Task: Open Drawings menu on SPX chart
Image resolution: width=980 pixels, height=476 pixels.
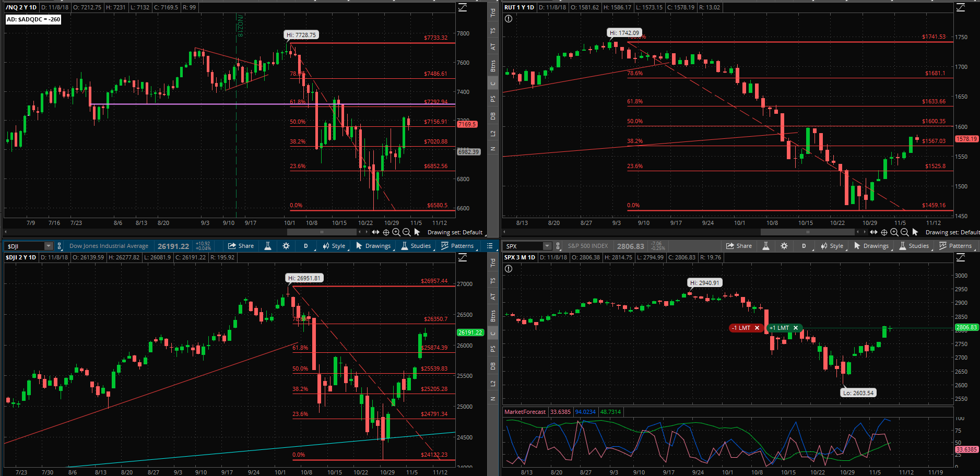Action: click(x=871, y=246)
